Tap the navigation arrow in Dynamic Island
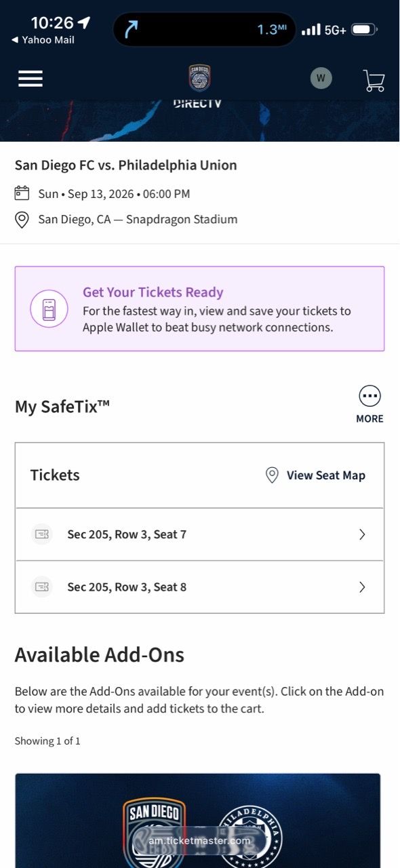Viewport: 400px width, 868px height. tap(132, 30)
